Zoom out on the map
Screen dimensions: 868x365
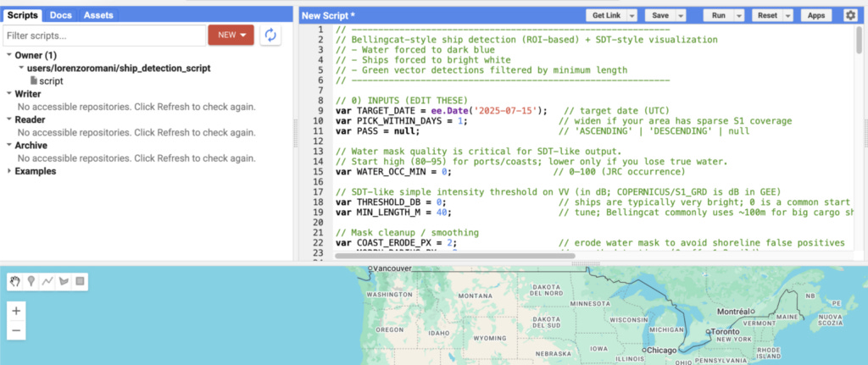(16, 331)
